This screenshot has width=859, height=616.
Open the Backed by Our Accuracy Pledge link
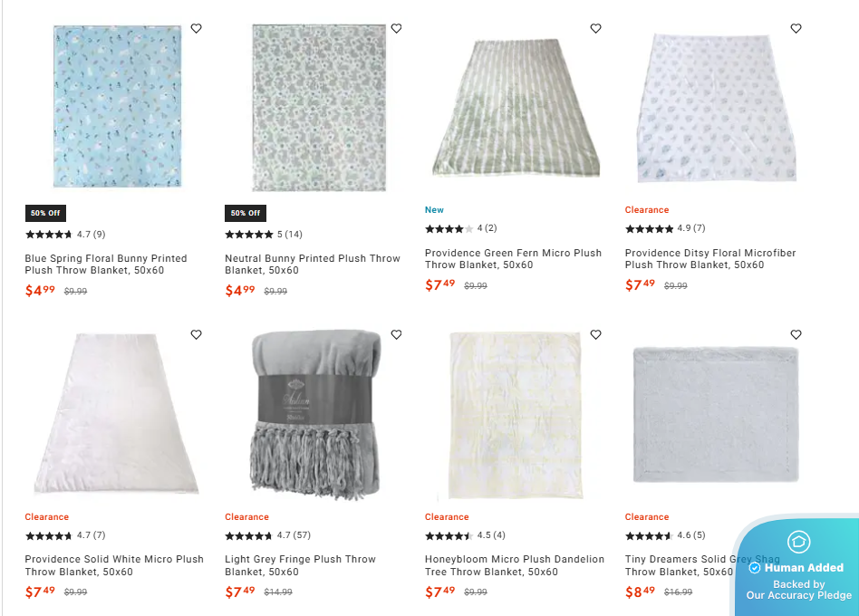coord(798,589)
